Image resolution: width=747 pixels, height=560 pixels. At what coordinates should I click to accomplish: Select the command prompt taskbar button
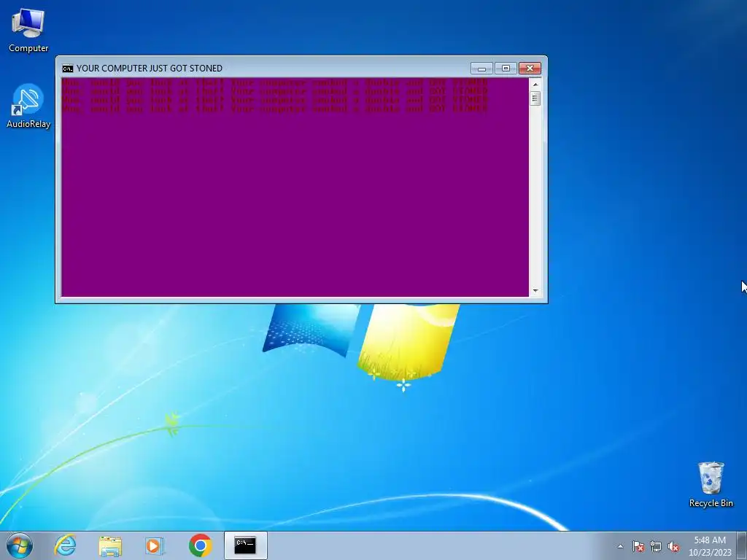click(245, 545)
